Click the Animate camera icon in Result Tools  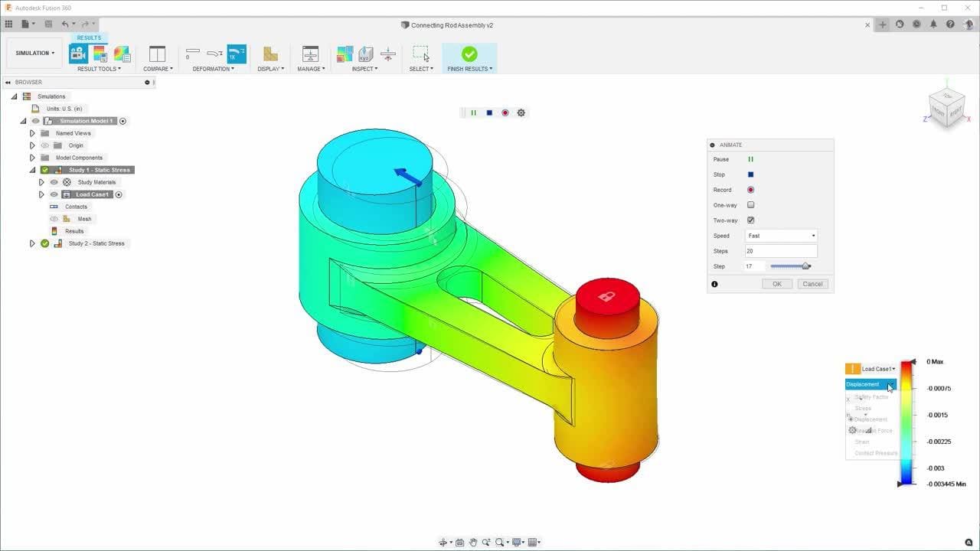tap(77, 54)
